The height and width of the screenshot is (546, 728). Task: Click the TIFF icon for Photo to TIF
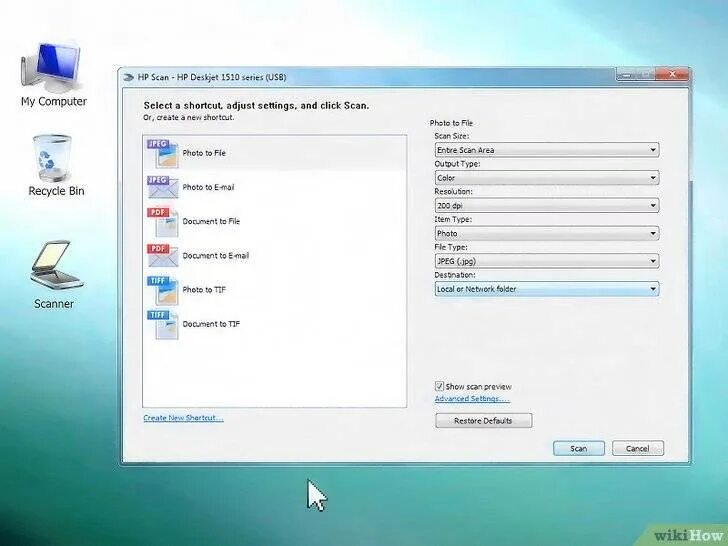coord(162,290)
